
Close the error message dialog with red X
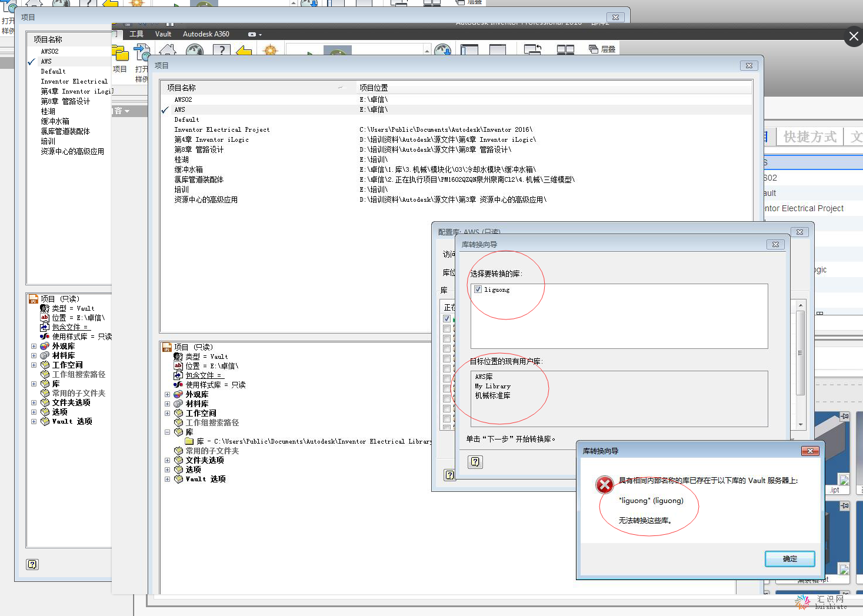click(810, 451)
